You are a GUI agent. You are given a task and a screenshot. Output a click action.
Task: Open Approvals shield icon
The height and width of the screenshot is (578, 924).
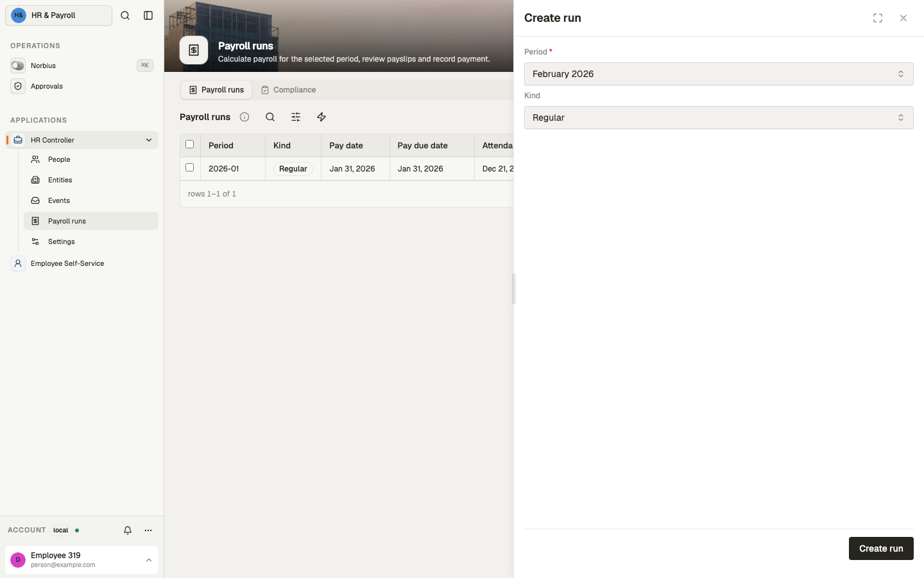[18, 86]
